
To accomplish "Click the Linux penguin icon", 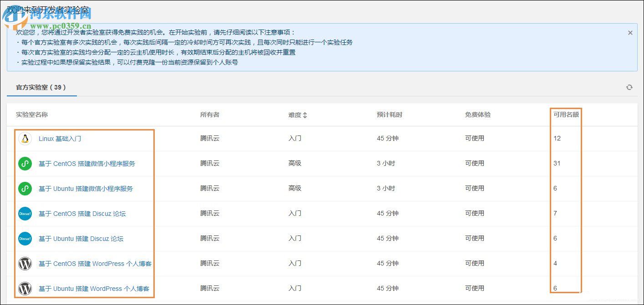I will [x=25, y=139].
